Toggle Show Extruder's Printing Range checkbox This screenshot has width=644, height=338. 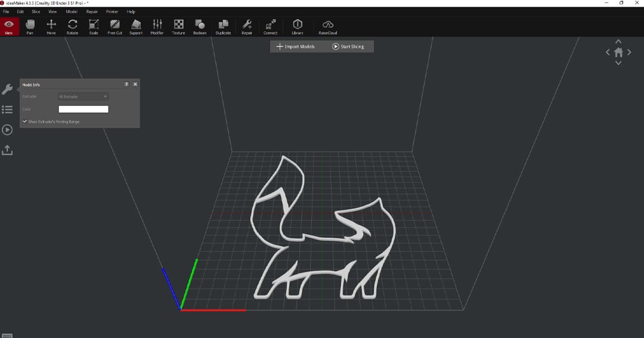click(24, 122)
